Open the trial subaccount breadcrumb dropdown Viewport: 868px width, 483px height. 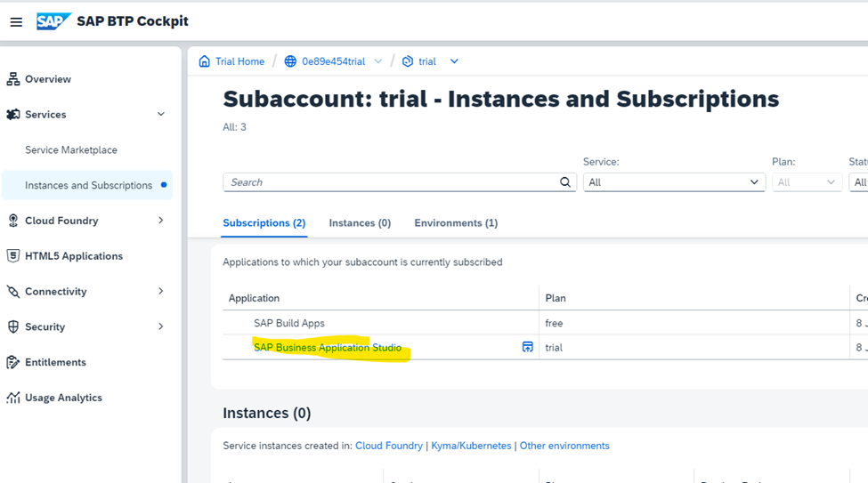pos(454,61)
